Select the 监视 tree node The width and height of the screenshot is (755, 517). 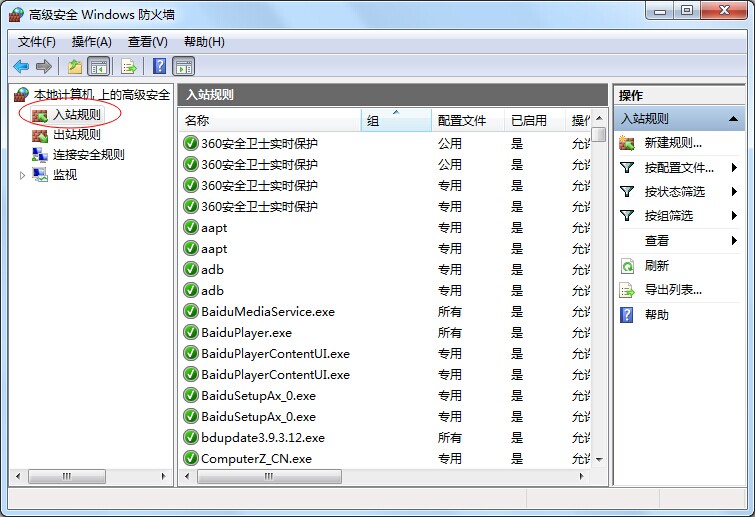click(x=54, y=174)
